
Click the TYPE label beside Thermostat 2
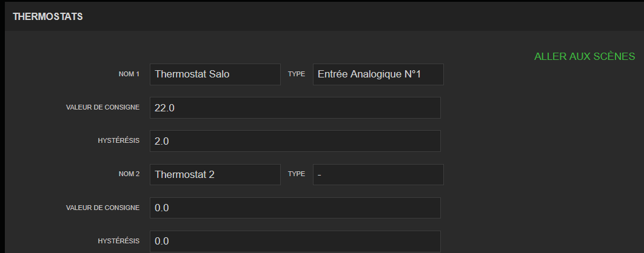[x=297, y=174]
